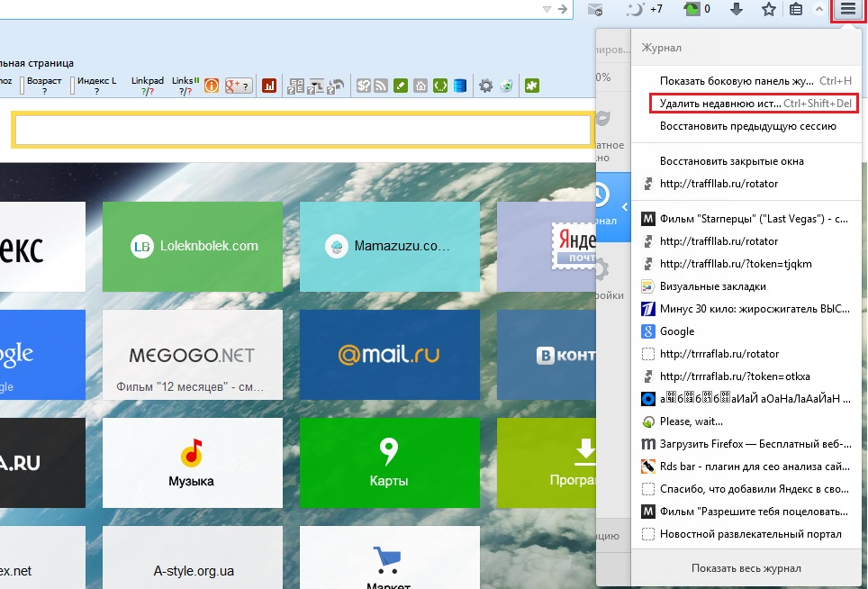Click the red bar chart statistics icon
This screenshot has width=868, height=589.
(x=268, y=86)
